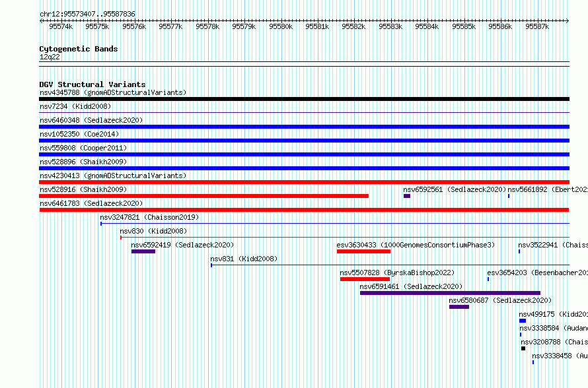
Task: Click the nsv830 (Kidd2008) label
Action: click(153, 231)
